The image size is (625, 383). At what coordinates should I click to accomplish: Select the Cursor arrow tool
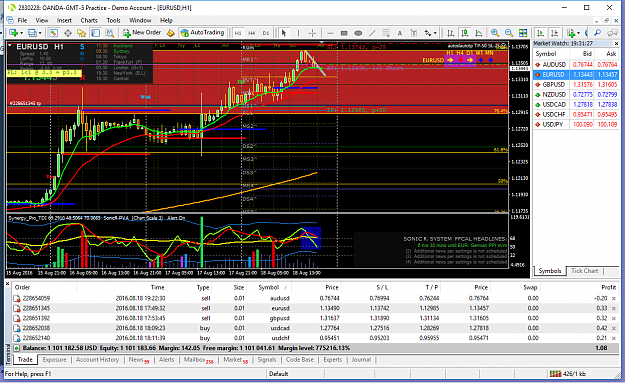coord(284,33)
